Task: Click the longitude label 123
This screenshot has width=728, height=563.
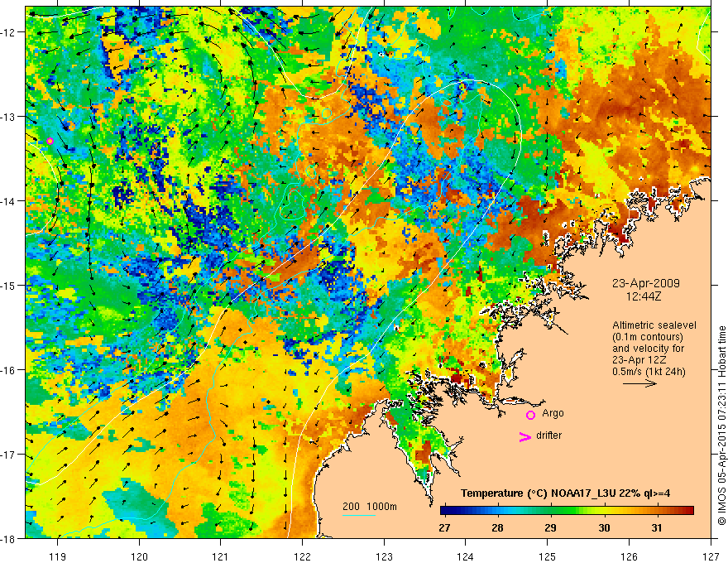Action: (x=384, y=556)
